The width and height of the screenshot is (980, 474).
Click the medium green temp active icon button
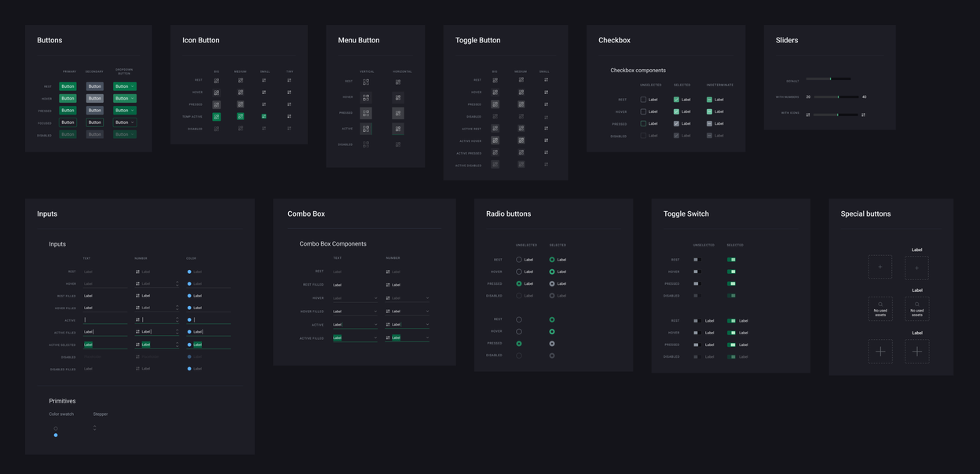tap(240, 116)
